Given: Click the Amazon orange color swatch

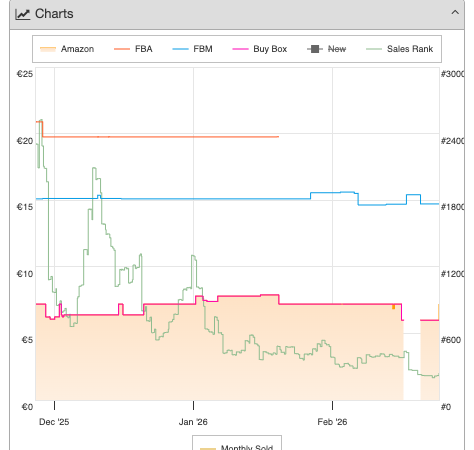Looking at the screenshot, I should pos(48,49).
